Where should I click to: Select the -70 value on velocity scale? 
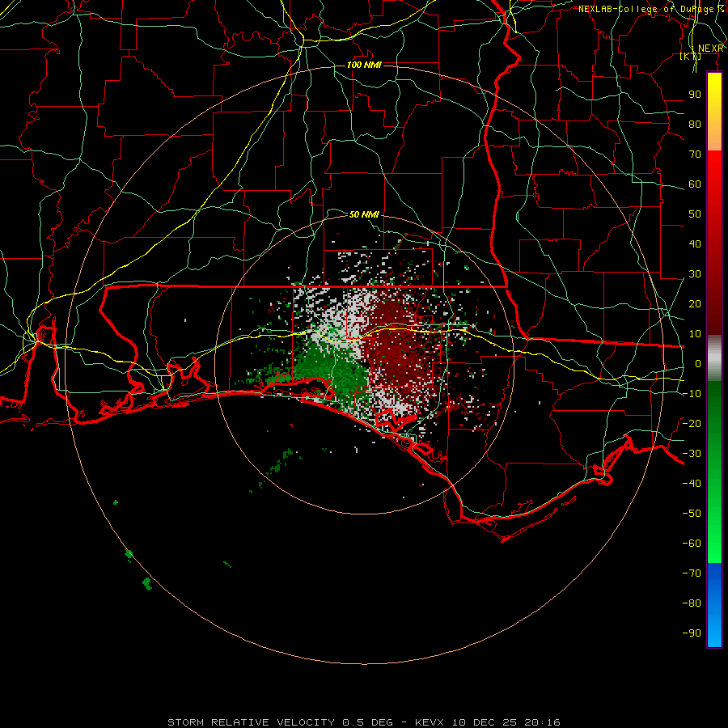pyautogui.click(x=692, y=574)
